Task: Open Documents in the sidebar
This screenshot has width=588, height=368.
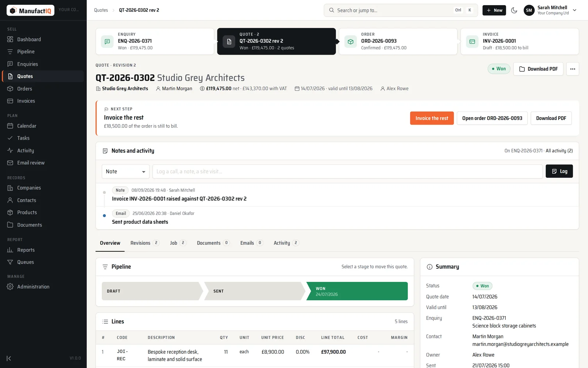Action: [43, 225]
